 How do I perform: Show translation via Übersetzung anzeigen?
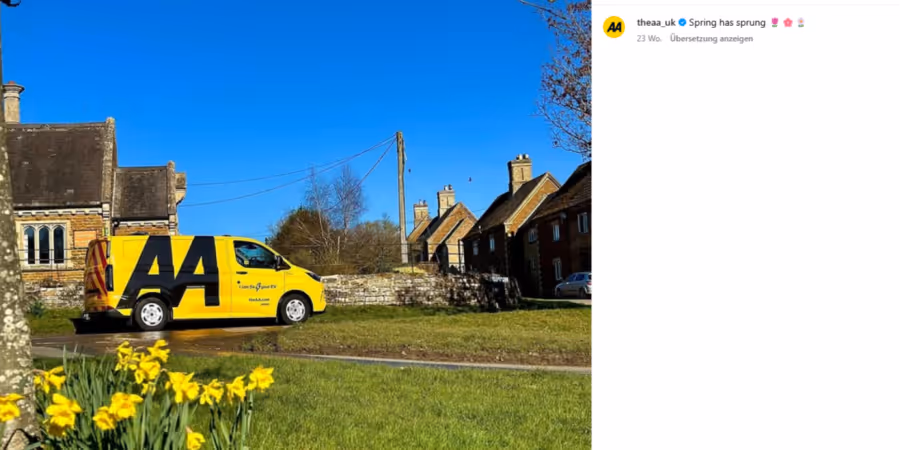[711, 38]
